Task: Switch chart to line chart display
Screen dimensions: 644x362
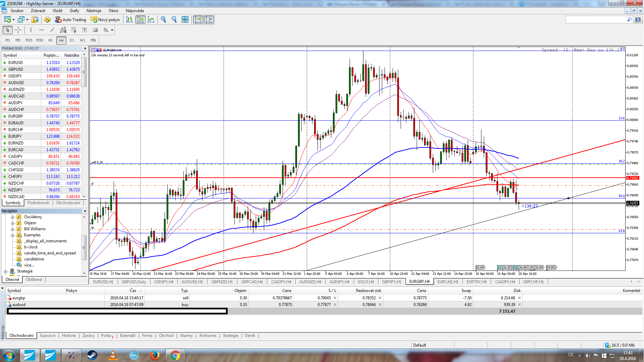Action: 151,20
